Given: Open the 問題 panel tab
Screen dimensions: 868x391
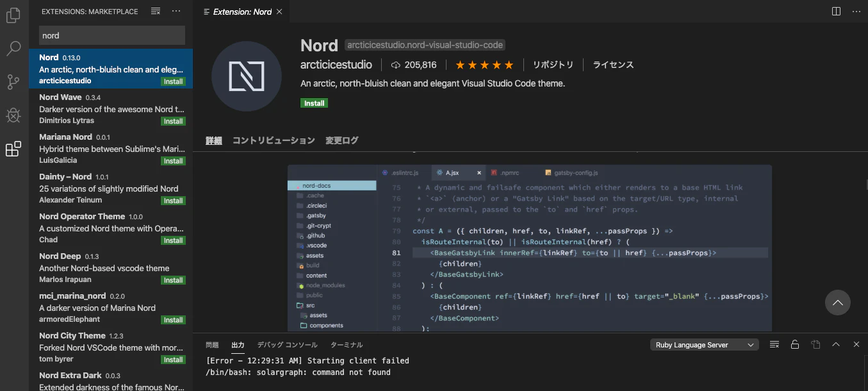Looking at the screenshot, I should [212, 345].
